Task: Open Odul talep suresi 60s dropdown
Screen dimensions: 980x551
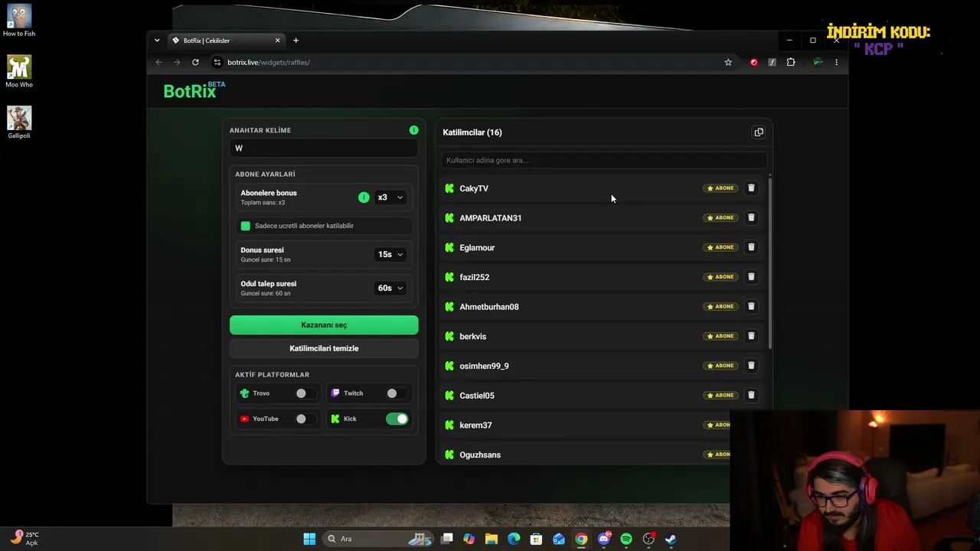Action: click(x=390, y=288)
